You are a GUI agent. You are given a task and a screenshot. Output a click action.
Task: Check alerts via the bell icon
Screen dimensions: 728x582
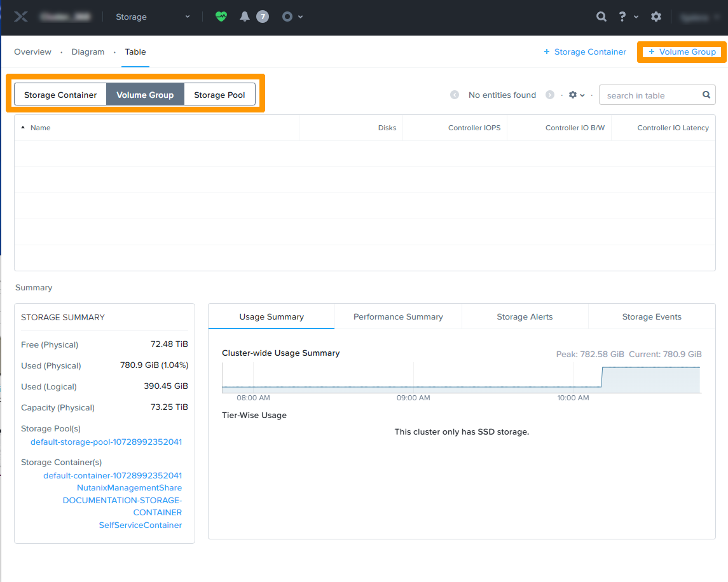pos(244,17)
